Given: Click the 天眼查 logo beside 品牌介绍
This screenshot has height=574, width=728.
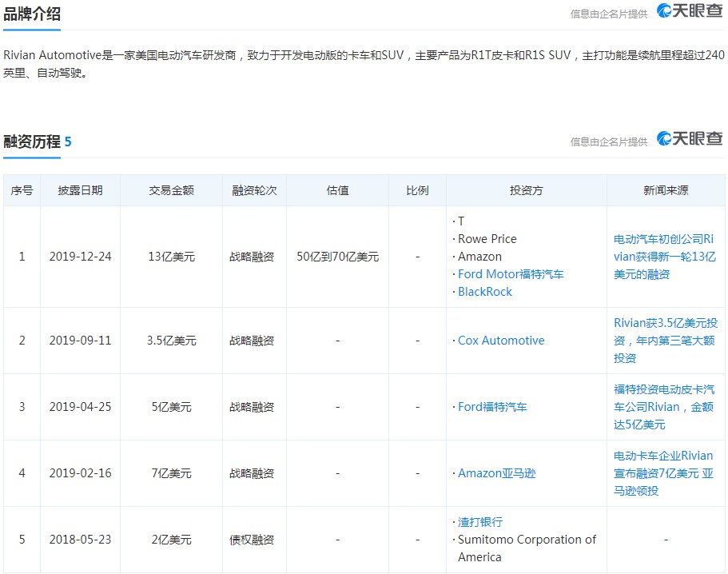Looking at the screenshot, I should tap(690, 11).
